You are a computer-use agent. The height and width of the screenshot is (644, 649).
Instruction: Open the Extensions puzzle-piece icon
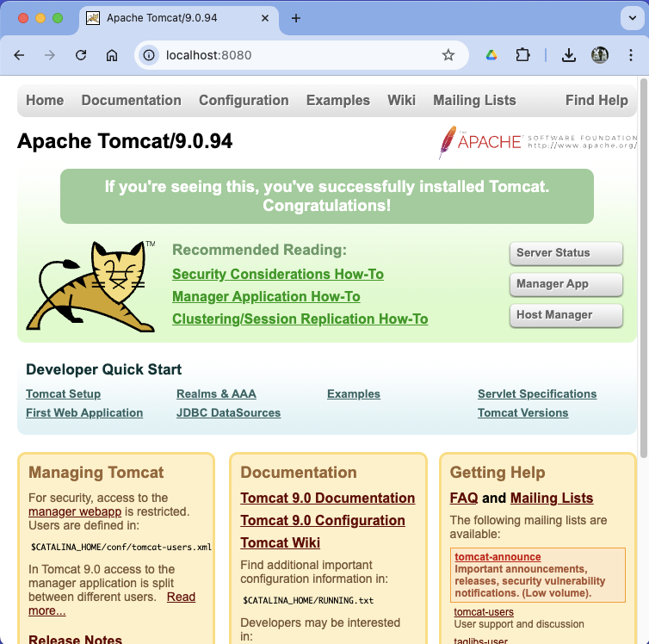click(x=522, y=55)
